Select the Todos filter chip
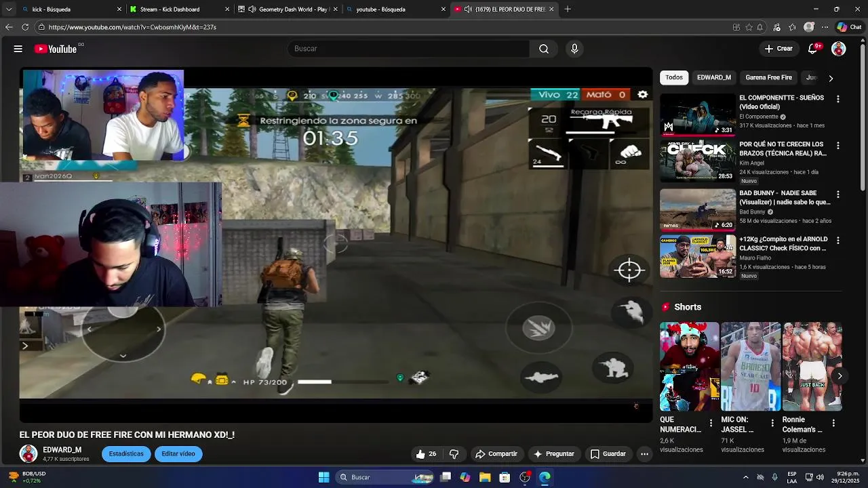 click(674, 77)
